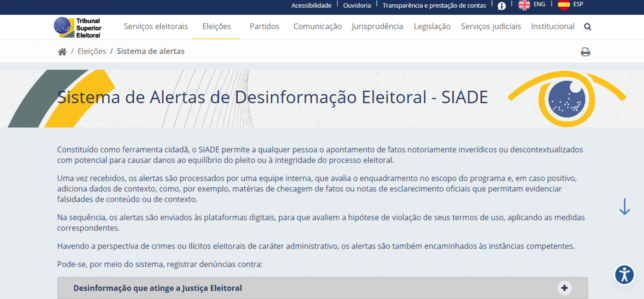Click paragraph starting 'Uma vez recebidos'
Image resolution: width=644 pixels, height=299 pixels.
317,189
